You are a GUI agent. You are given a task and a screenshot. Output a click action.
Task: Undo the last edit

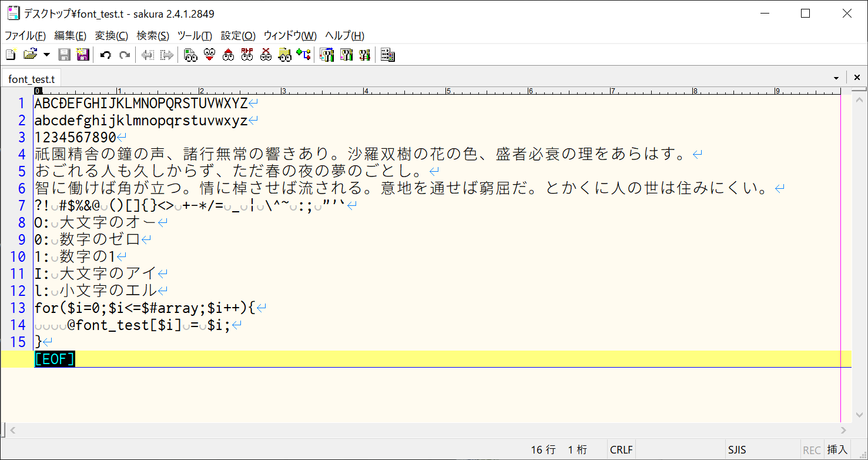tap(106, 55)
